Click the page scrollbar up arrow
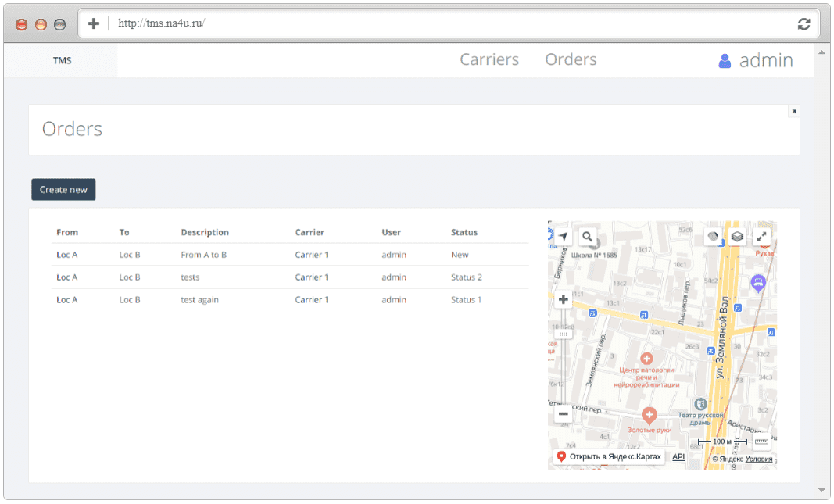Image resolution: width=834 pixels, height=504 pixels. click(821, 52)
